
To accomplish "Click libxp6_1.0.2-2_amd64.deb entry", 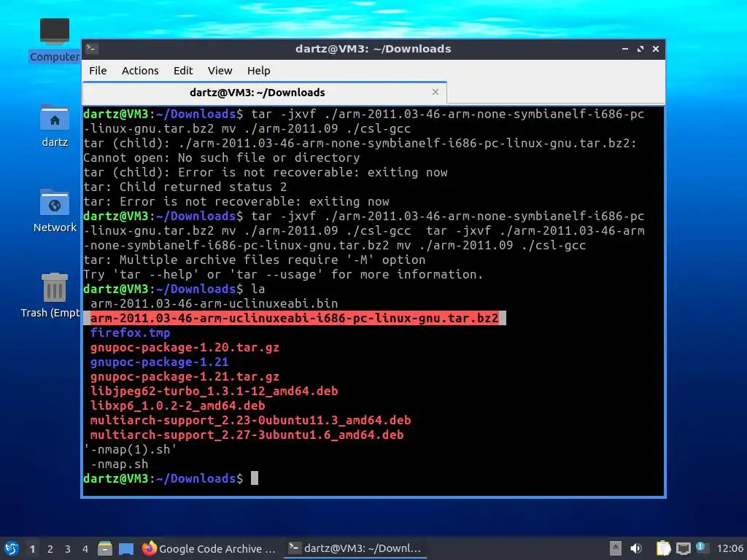I will pyautogui.click(x=177, y=405).
